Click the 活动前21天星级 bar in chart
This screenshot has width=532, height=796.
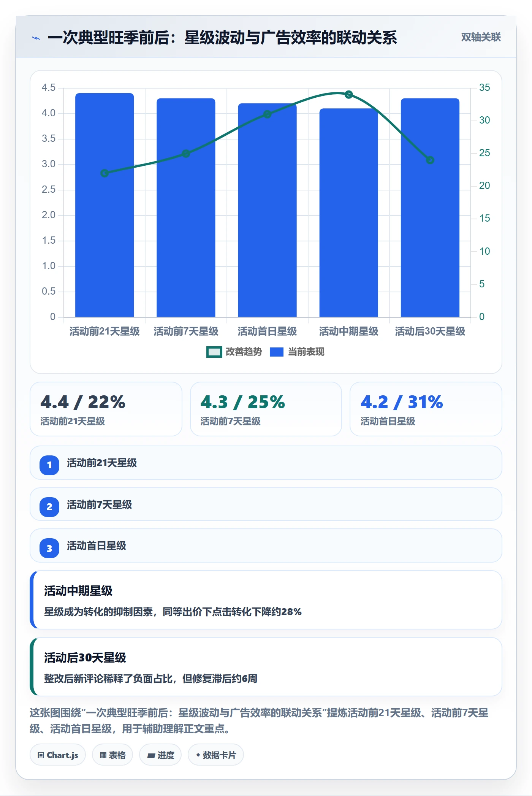click(x=104, y=205)
